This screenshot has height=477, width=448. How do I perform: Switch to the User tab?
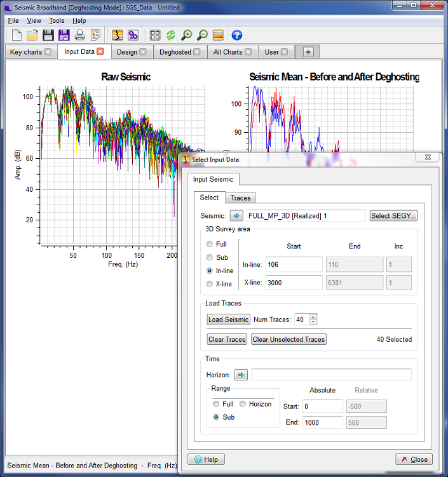pyautogui.click(x=271, y=52)
